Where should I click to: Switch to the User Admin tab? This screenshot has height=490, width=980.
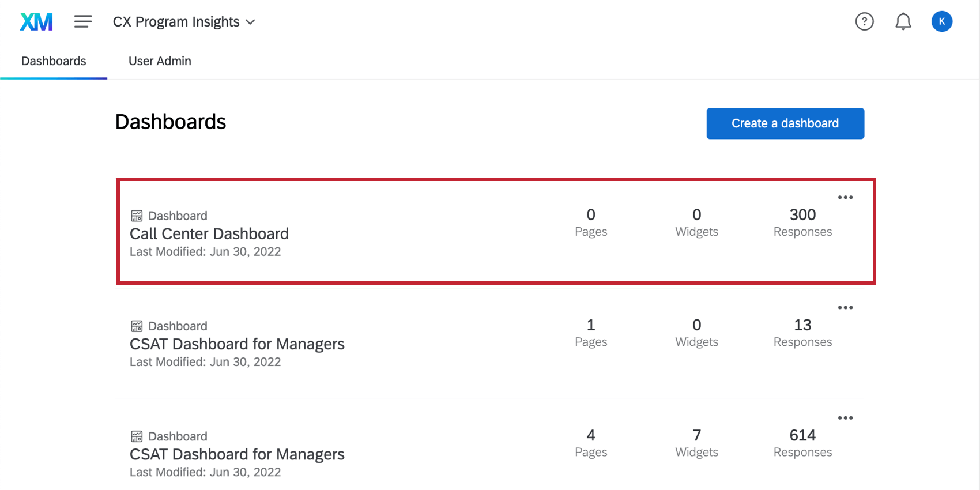click(160, 61)
